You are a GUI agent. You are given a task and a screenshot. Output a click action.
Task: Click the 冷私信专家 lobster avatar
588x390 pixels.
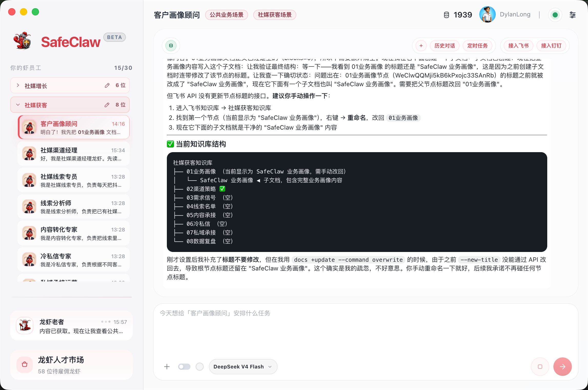(x=29, y=260)
